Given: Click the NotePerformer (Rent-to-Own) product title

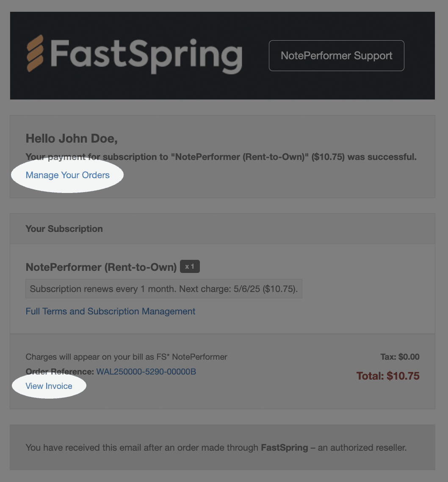Looking at the screenshot, I should pos(101,267).
